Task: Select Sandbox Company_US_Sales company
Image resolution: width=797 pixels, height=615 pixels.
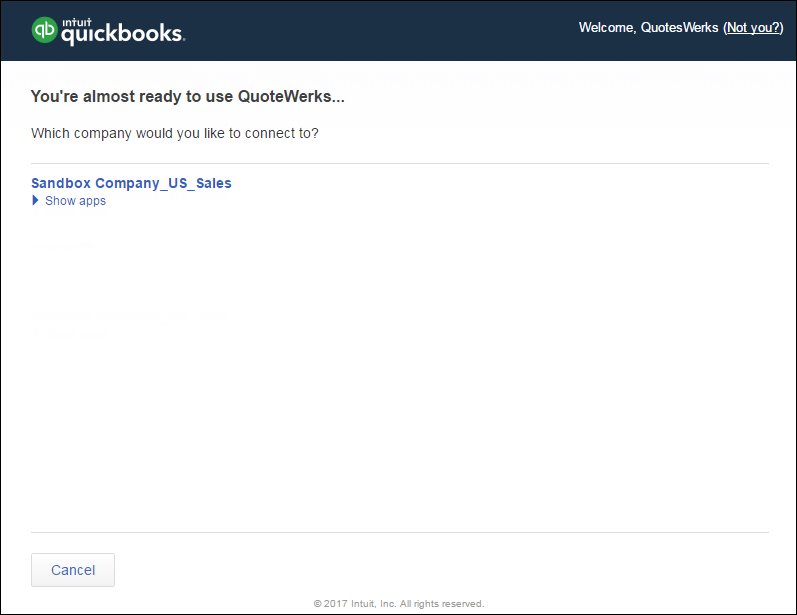Action: (131, 183)
